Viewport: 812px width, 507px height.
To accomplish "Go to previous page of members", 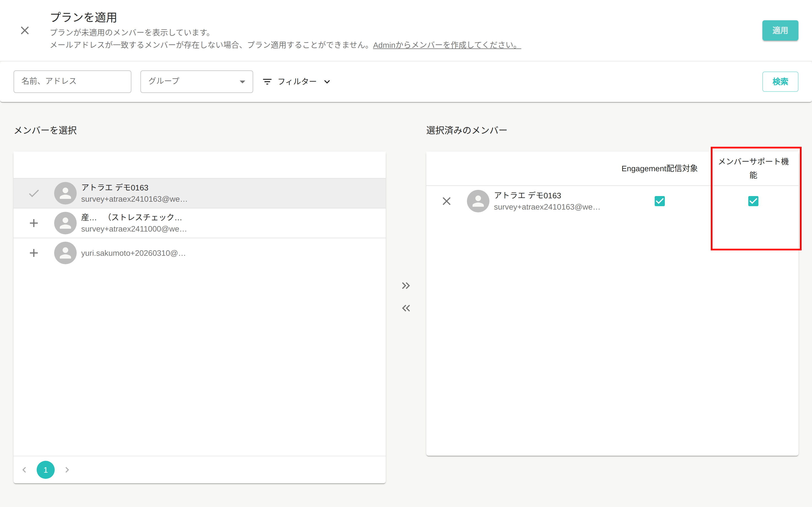I will 24,470.
